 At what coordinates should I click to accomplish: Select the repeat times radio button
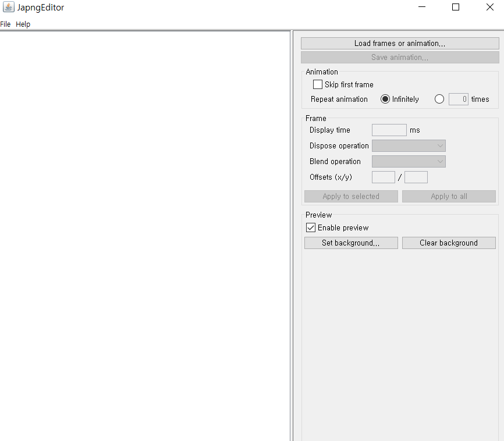pyautogui.click(x=439, y=99)
